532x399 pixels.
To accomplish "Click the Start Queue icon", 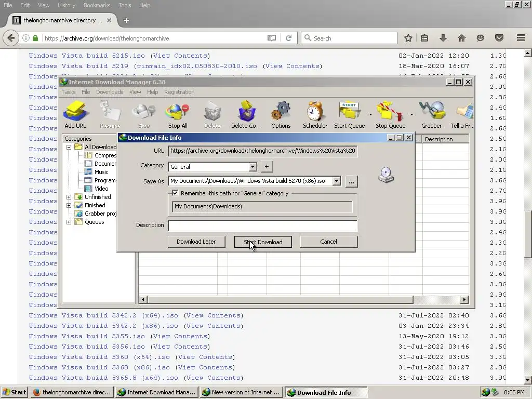I will click(350, 114).
